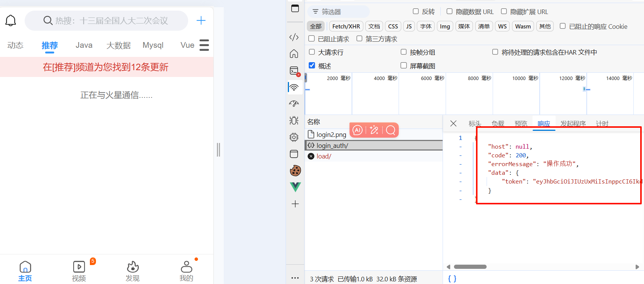Filter by CSS type
This screenshot has height=284, width=644.
393,26
